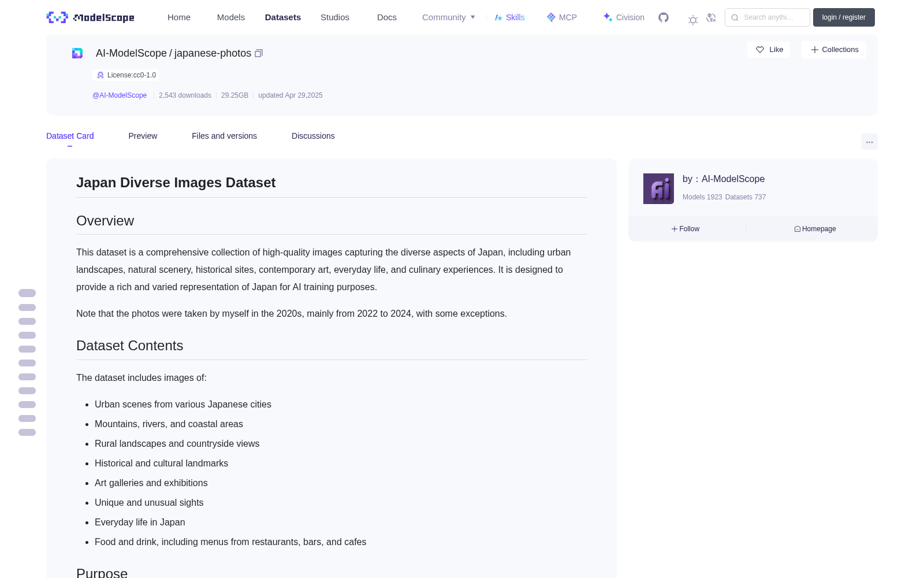Click Models 1923 in the author card
The height and width of the screenshot is (578, 924).
click(702, 197)
